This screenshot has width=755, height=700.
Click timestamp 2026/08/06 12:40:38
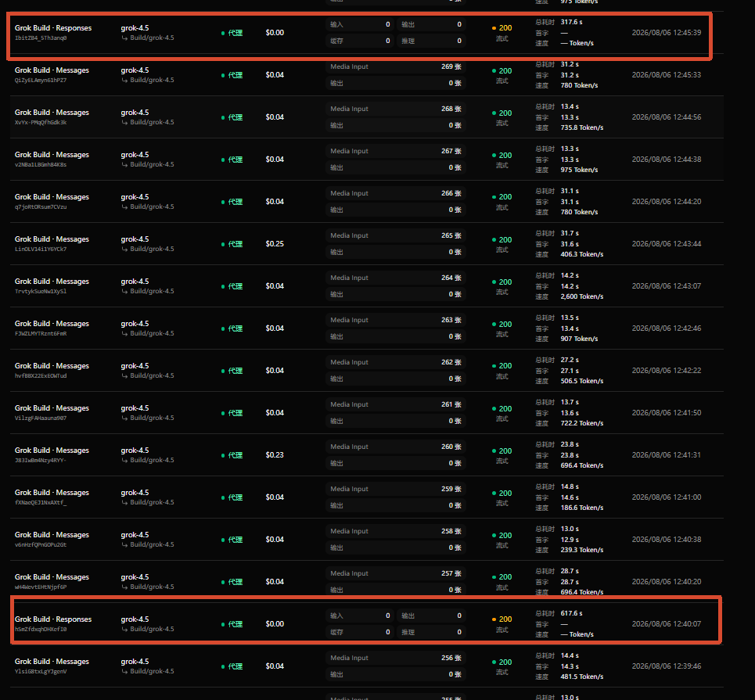tap(666, 539)
